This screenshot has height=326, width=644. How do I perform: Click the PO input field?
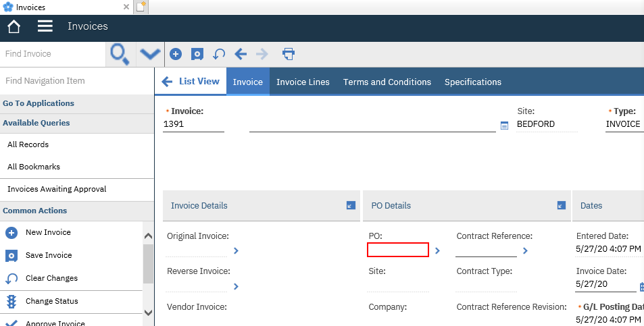[398, 250]
